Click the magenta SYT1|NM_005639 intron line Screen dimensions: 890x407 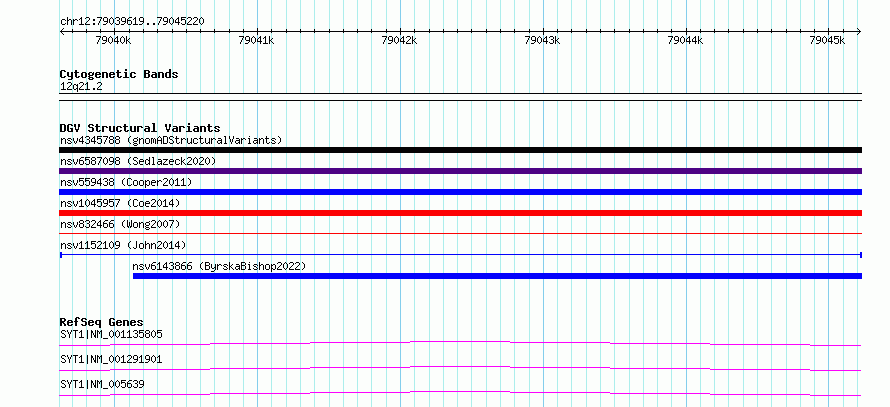460,393
